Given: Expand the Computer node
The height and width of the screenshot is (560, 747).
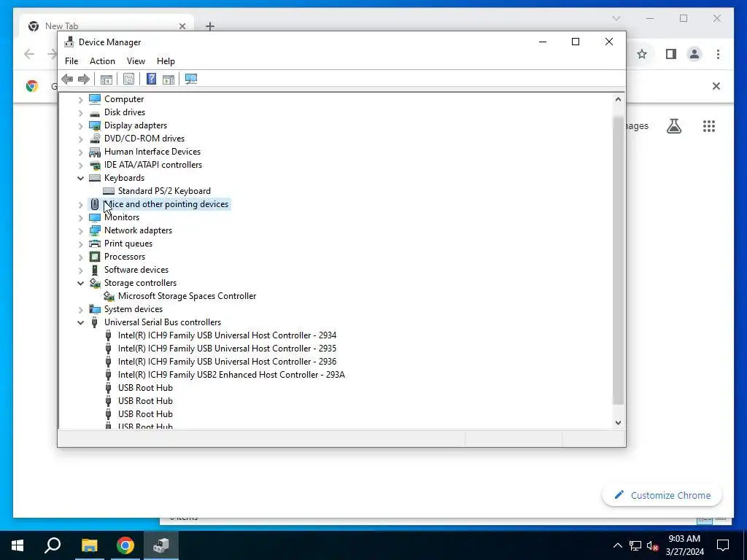Looking at the screenshot, I should tap(80, 99).
